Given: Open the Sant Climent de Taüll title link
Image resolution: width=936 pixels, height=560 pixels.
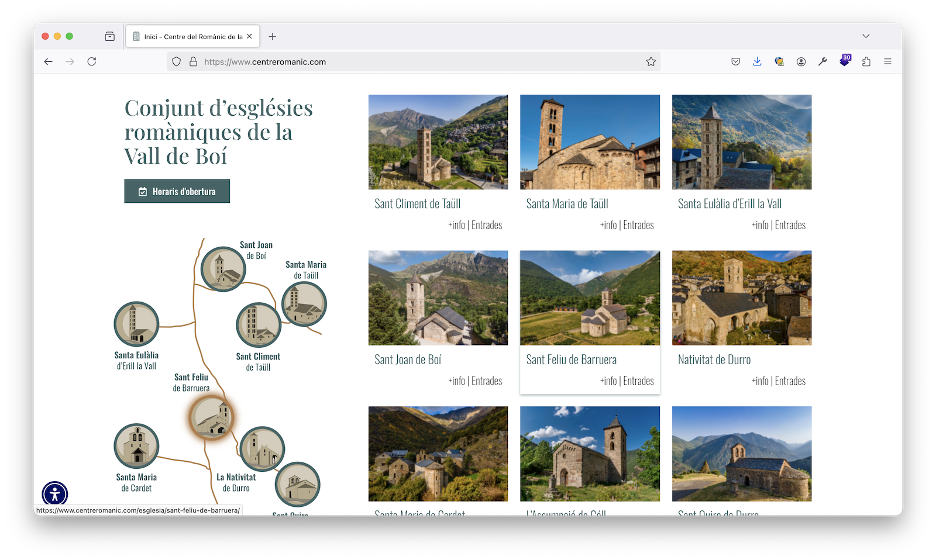Looking at the screenshot, I should (417, 204).
